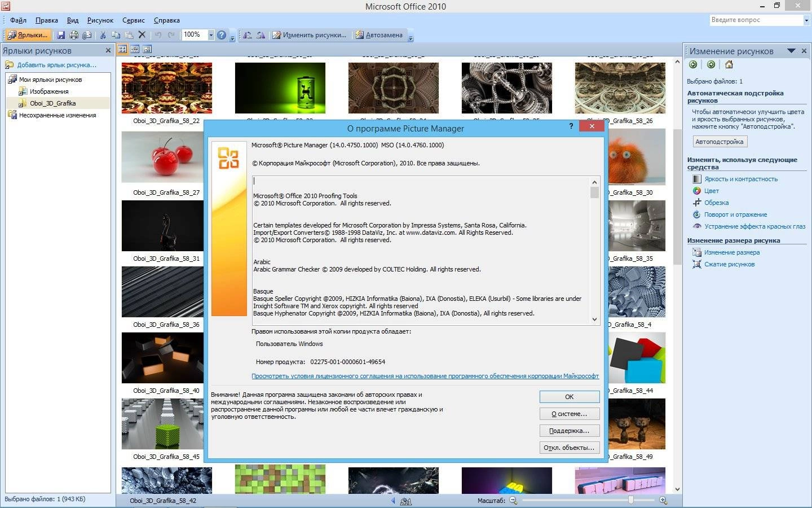Open the Сервис menu

click(134, 20)
